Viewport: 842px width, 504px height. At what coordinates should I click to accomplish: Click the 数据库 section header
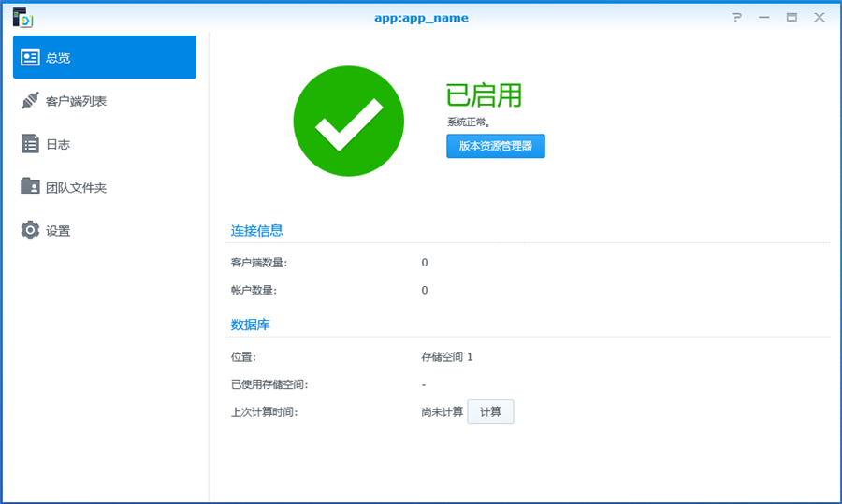250,324
